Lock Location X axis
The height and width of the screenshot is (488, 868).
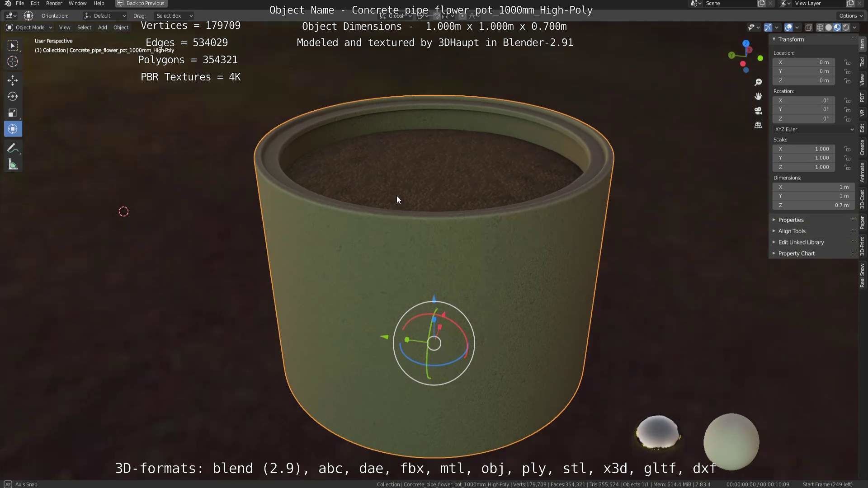click(x=847, y=62)
